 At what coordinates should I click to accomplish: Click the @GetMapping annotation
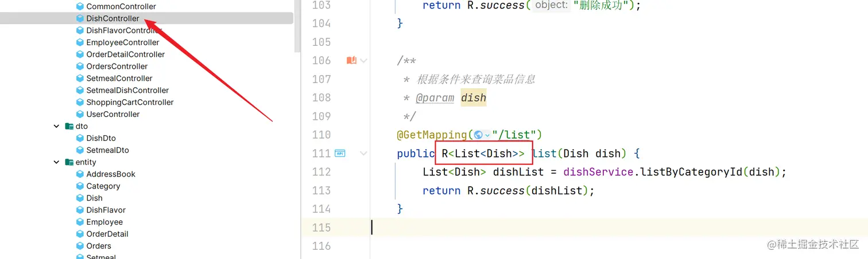[432, 135]
